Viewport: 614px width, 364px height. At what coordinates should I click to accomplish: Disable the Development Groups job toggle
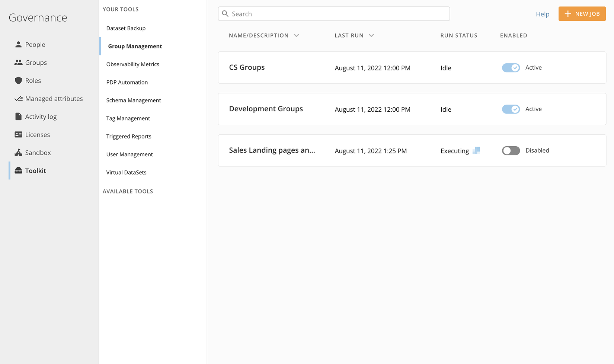coord(511,109)
